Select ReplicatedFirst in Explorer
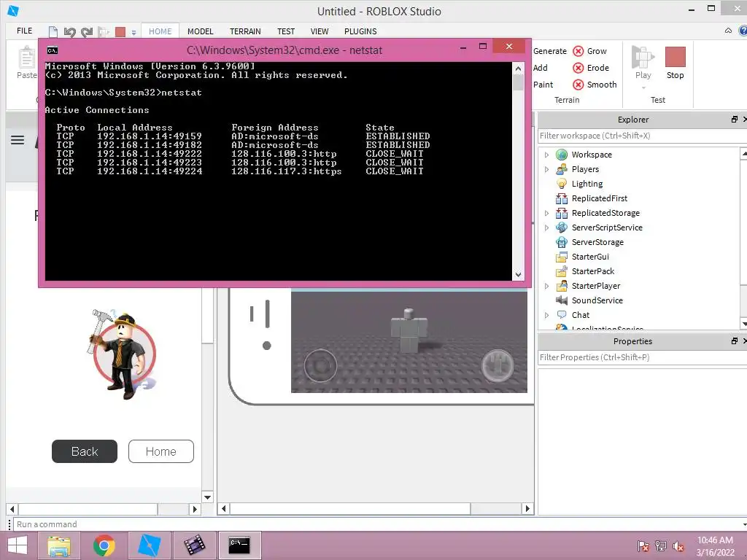This screenshot has height=560, width=747. (600, 198)
